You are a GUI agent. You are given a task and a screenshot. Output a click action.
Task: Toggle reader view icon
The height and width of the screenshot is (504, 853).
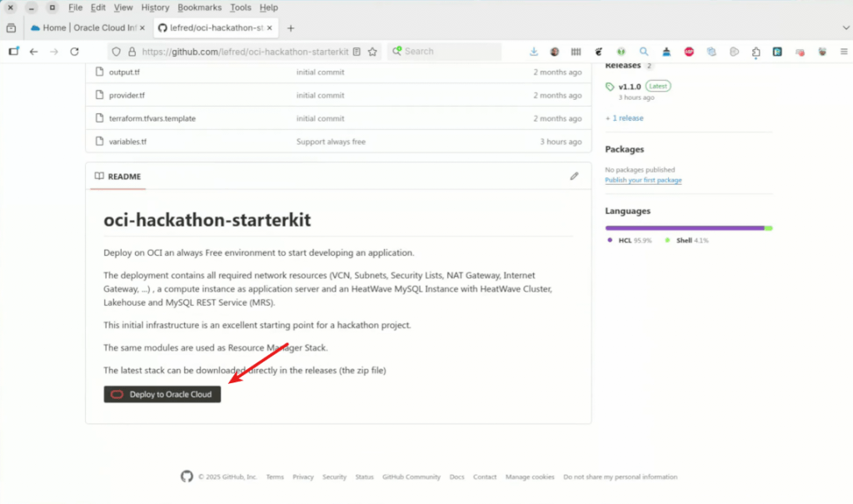[x=357, y=52]
